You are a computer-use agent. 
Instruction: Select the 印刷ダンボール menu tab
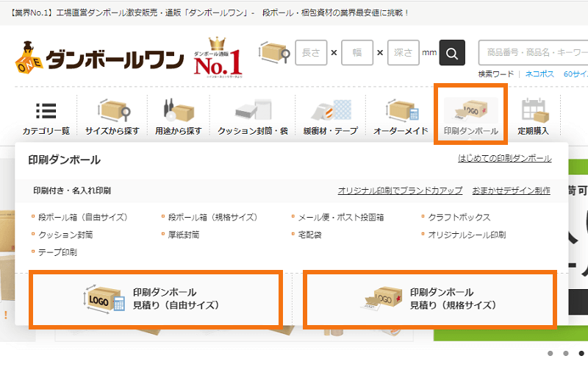coord(470,114)
